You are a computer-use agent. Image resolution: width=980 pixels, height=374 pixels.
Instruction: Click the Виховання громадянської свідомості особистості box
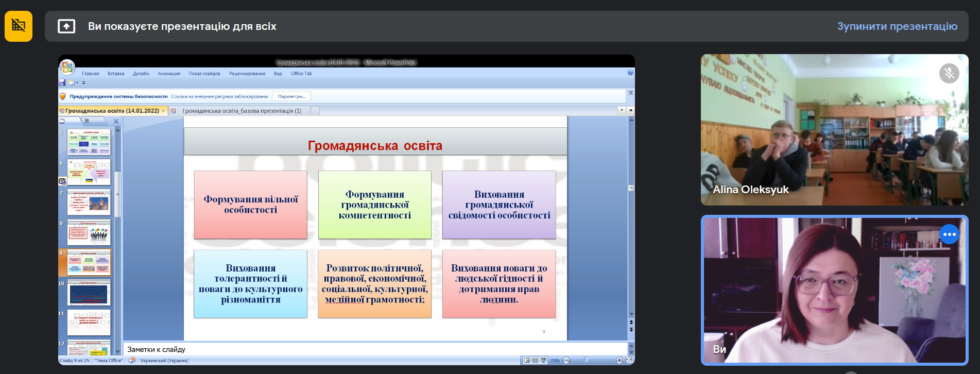[499, 205]
